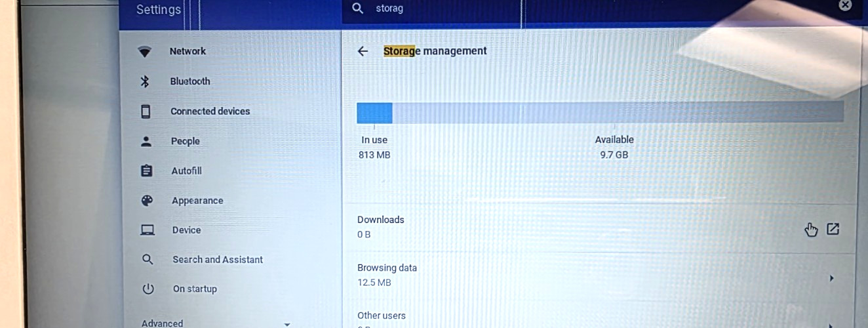This screenshot has width=868, height=328.
Task: Click the Settings title in header
Action: click(x=159, y=10)
